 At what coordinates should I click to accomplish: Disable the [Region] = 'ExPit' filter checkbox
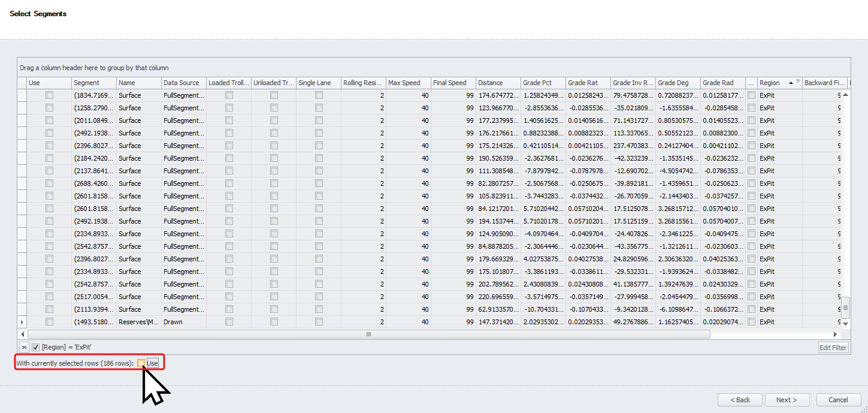click(x=36, y=347)
